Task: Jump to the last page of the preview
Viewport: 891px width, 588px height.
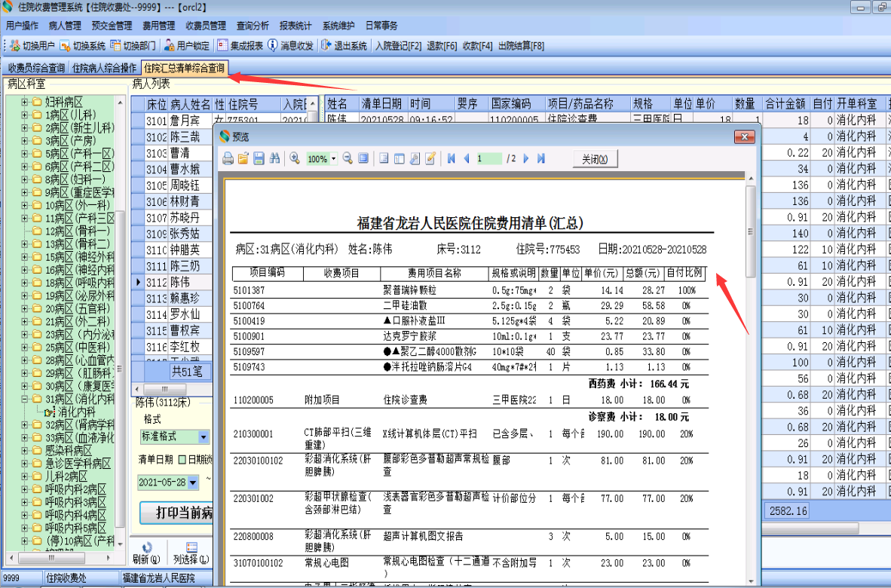Action: [x=541, y=158]
